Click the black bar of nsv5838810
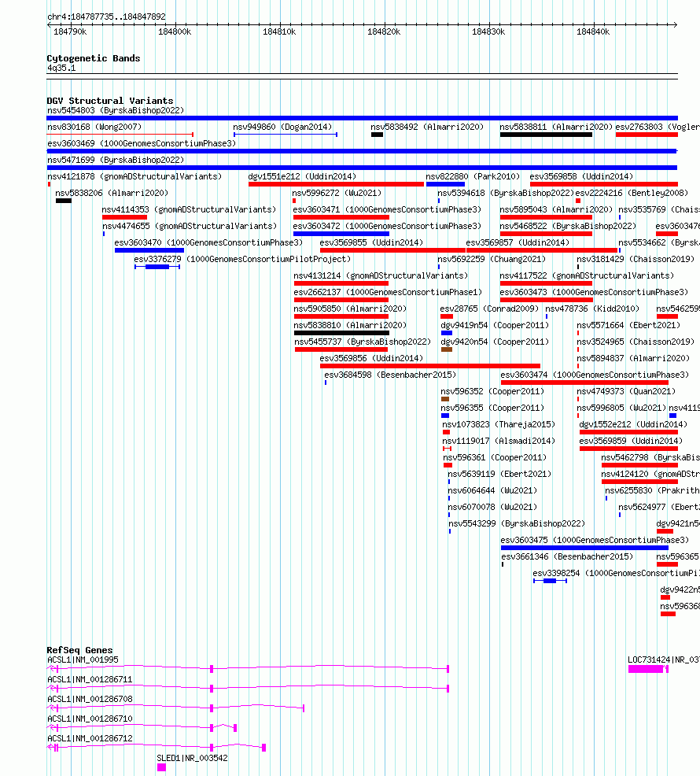Viewport: 700px width, 776px height. pyautogui.click(x=341, y=333)
